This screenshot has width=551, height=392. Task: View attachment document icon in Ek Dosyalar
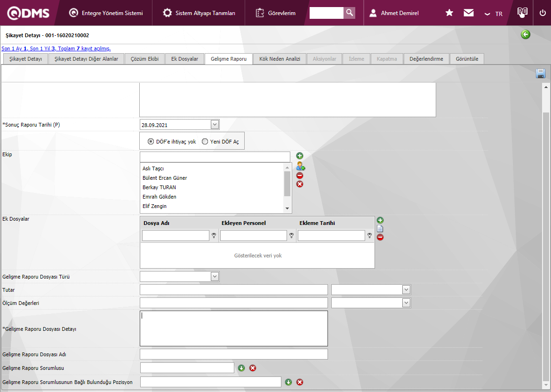(x=380, y=229)
